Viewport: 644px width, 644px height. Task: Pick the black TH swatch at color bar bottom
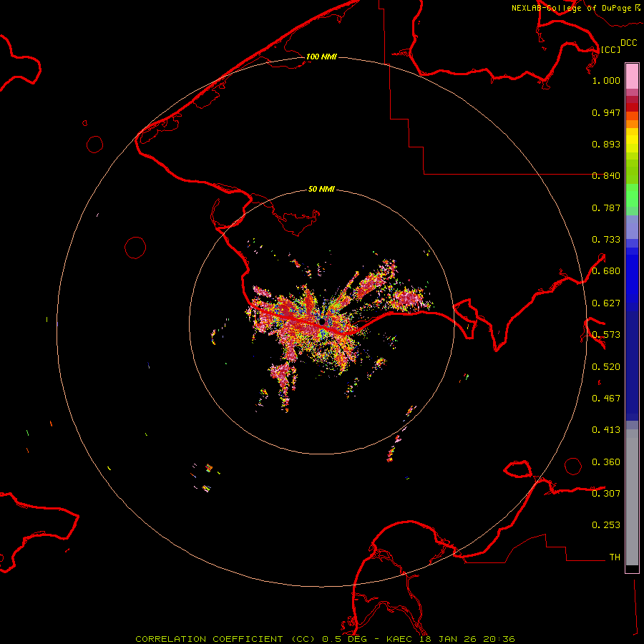pos(632,568)
